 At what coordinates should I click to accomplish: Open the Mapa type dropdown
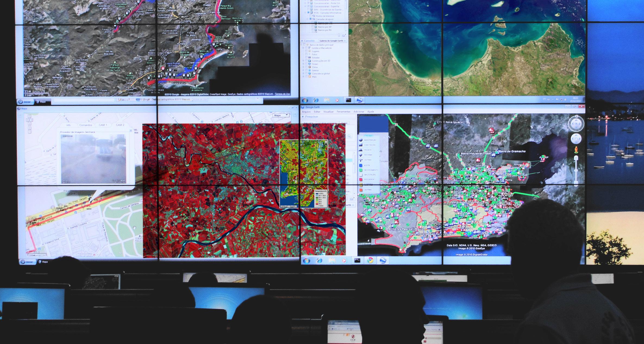[281, 115]
